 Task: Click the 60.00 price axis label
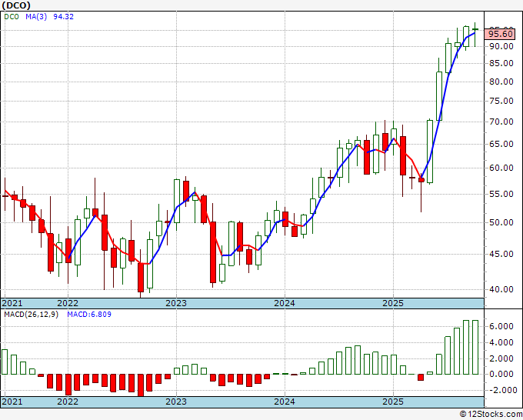pos(501,168)
